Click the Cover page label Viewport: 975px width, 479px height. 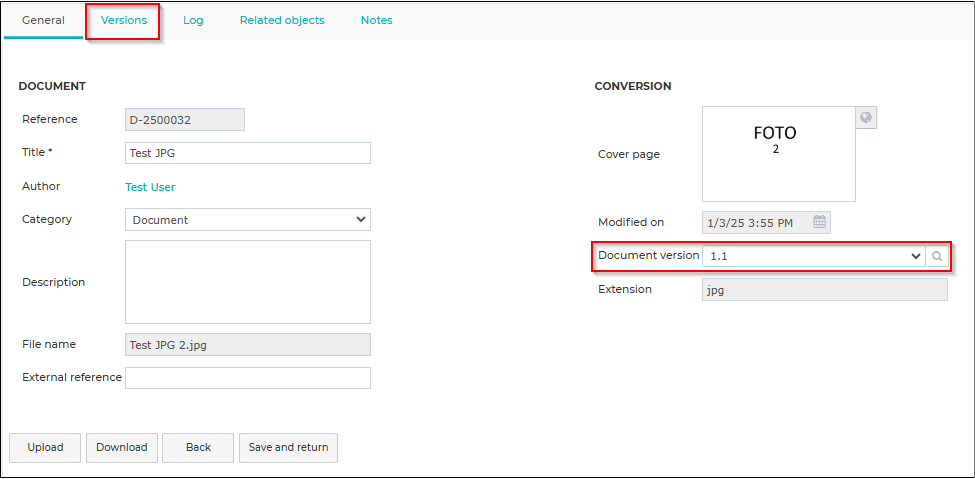point(629,154)
